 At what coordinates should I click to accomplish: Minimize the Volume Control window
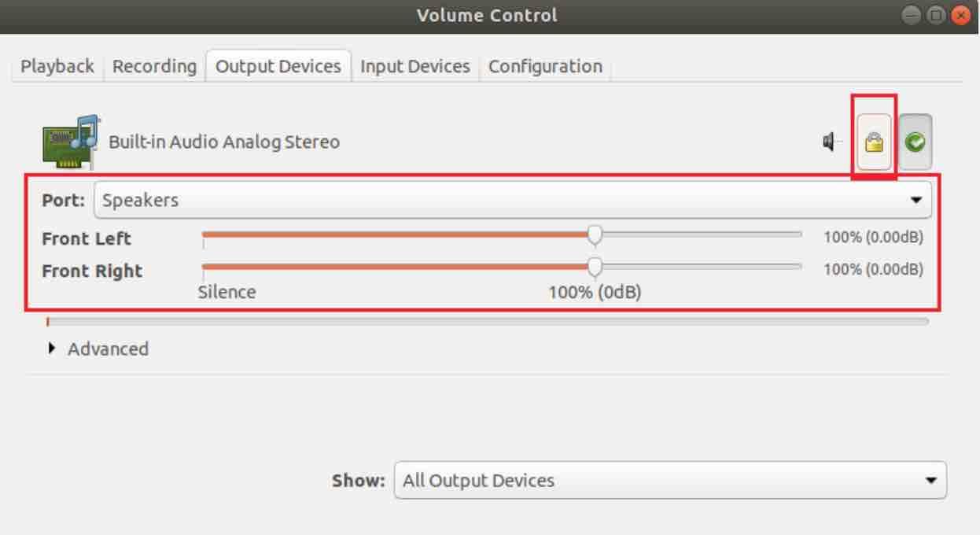coord(910,15)
